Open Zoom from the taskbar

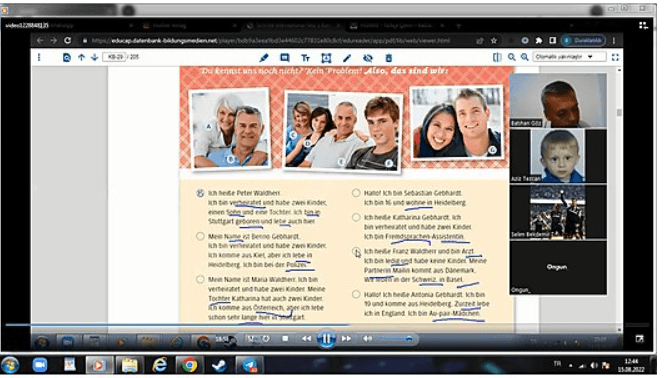(40, 365)
